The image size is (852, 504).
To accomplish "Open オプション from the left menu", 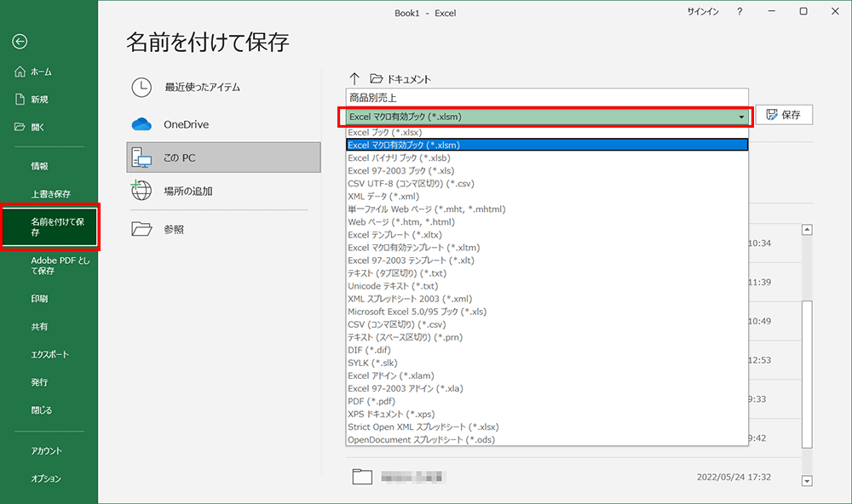I will [46, 478].
